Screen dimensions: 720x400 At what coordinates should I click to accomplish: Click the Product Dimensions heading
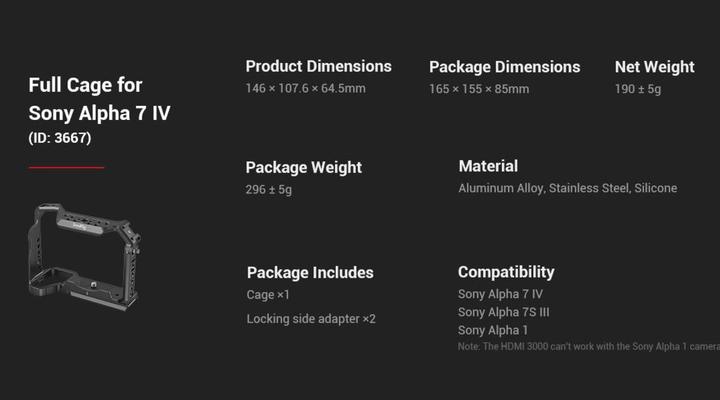click(x=318, y=66)
